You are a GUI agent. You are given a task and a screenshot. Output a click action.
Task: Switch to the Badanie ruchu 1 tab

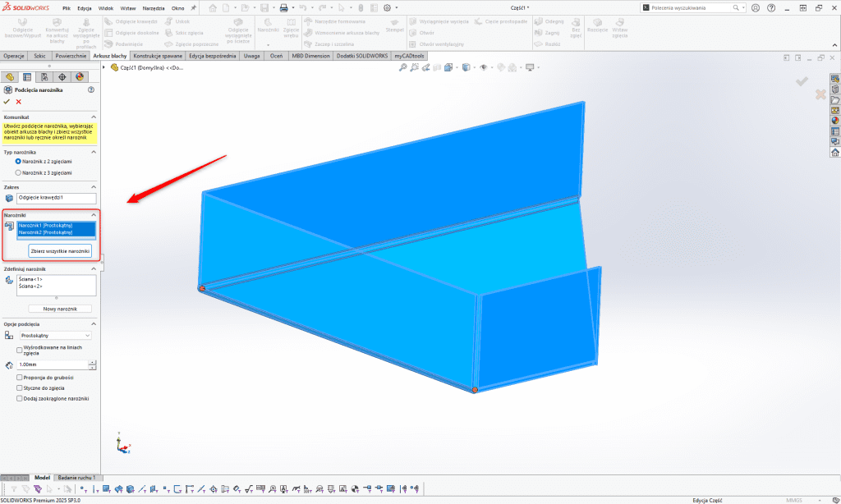pos(76,477)
